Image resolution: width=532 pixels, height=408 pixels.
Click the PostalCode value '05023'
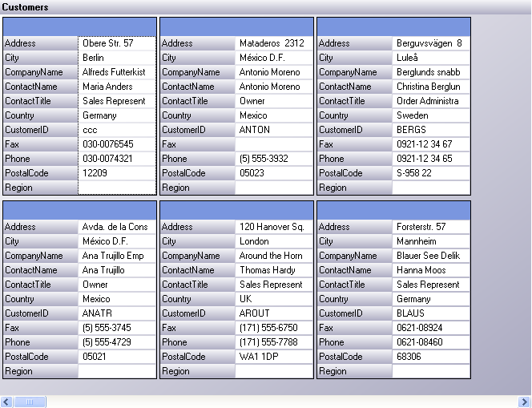[274, 173]
